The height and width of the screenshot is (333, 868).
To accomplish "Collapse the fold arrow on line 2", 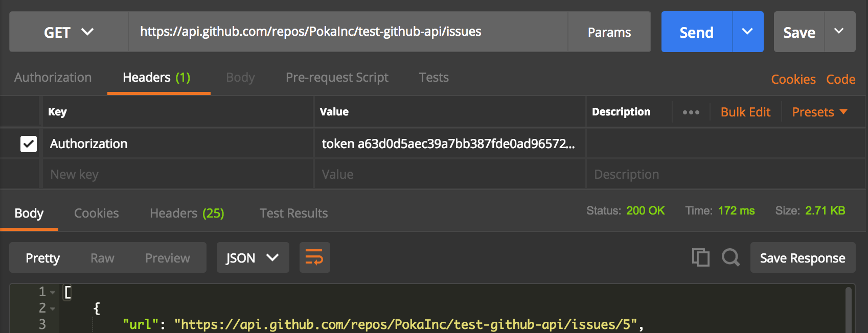I will click(53, 309).
